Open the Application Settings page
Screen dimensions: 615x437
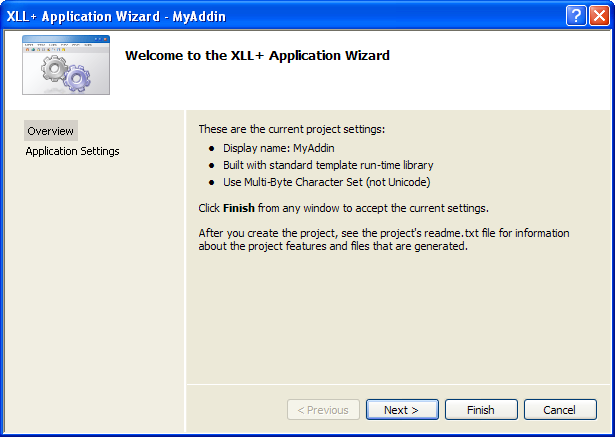[x=73, y=151]
